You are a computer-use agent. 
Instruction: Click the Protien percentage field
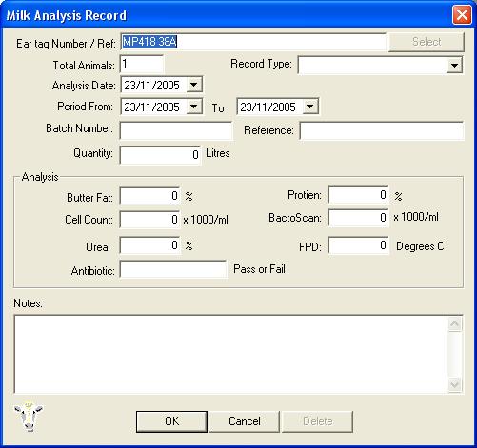358,195
